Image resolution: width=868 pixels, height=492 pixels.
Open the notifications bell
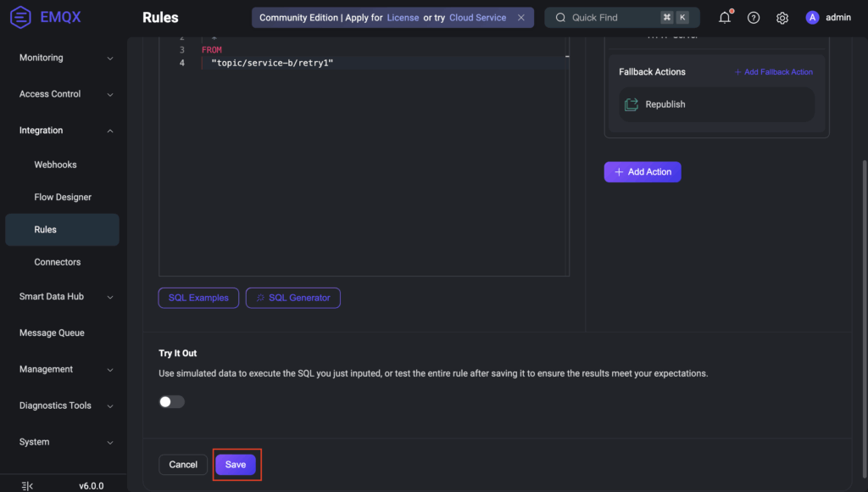[725, 18]
